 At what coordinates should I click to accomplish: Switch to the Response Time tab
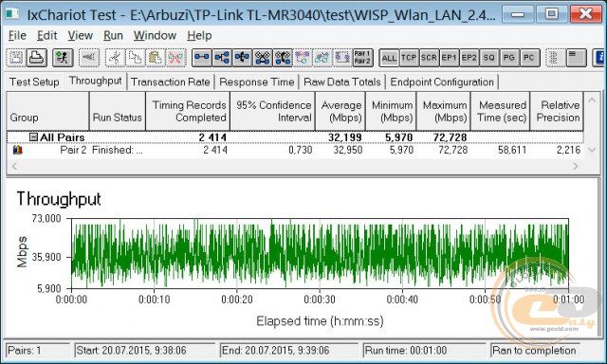257,82
